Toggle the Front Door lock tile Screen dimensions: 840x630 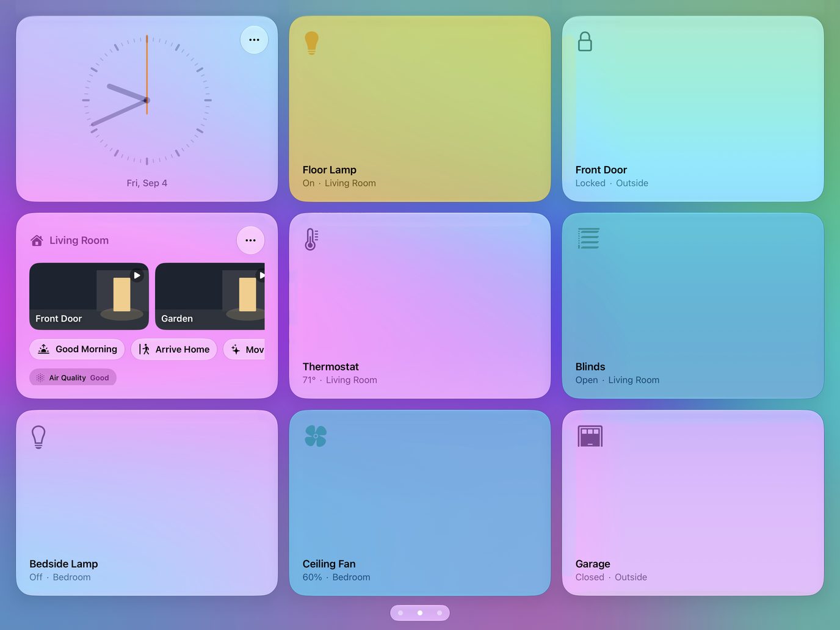click(693, 109)
